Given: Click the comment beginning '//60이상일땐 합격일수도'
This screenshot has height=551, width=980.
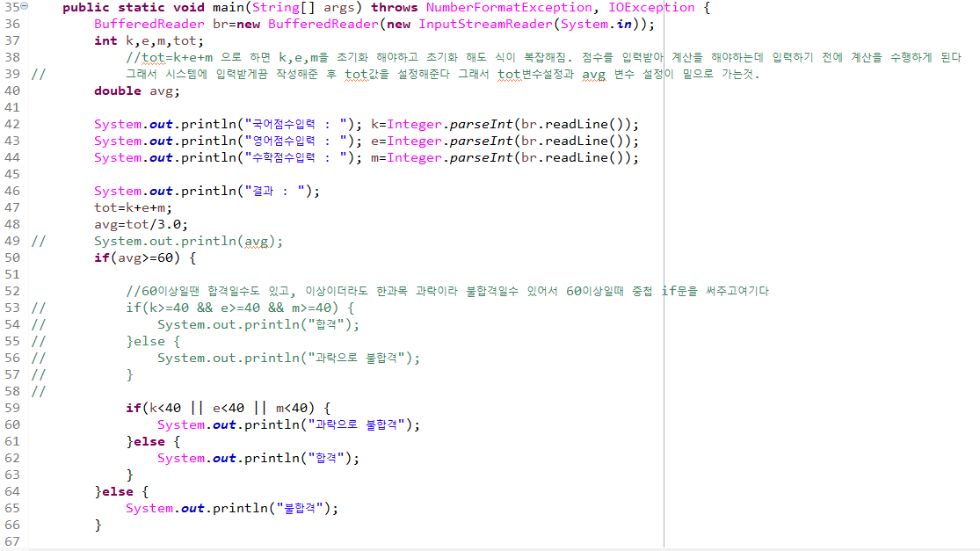Looking at the screenshot, I should [x=447, y=291].
